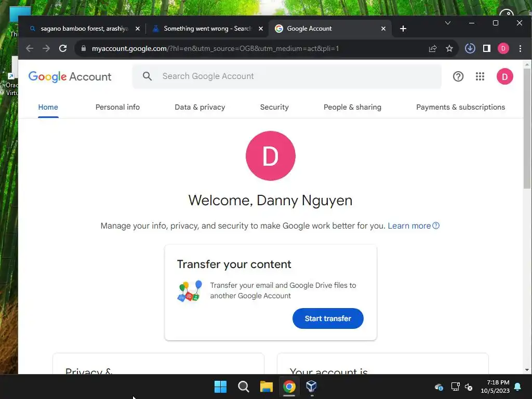Open the clock showing 7:18 PM
The image size is (532, 399).
pos(495,387)
